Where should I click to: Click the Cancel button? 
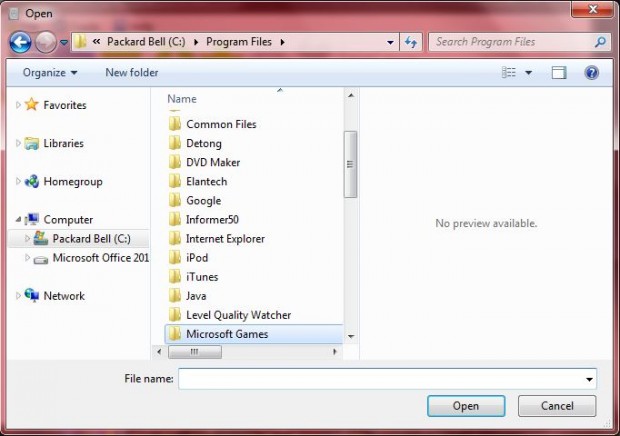pos(557,406)
